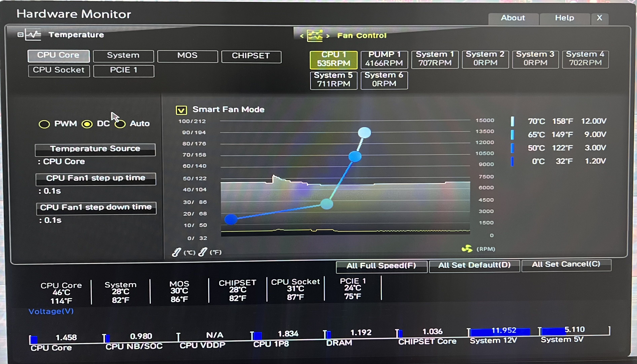The height and width of the screenshot is (364, 637).
Task: Click the Fan Control chart icon
Action: [x=315, y=36]
